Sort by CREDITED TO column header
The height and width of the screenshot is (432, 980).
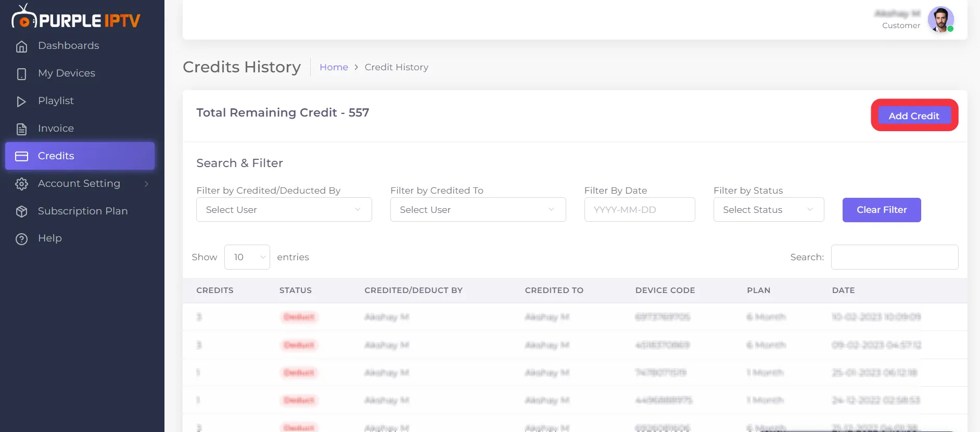(x=554, y=290)
